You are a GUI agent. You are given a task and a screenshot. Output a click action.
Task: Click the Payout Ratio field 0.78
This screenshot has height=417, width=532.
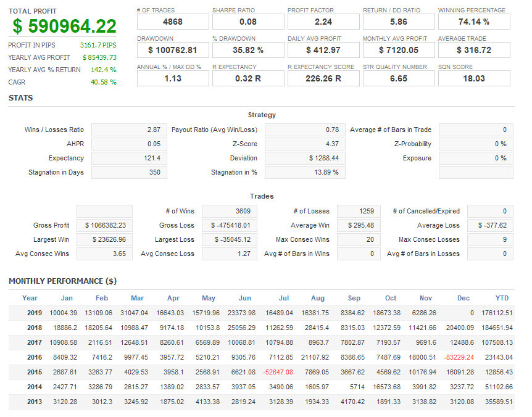pyautogui.click(x=305, y=130)
